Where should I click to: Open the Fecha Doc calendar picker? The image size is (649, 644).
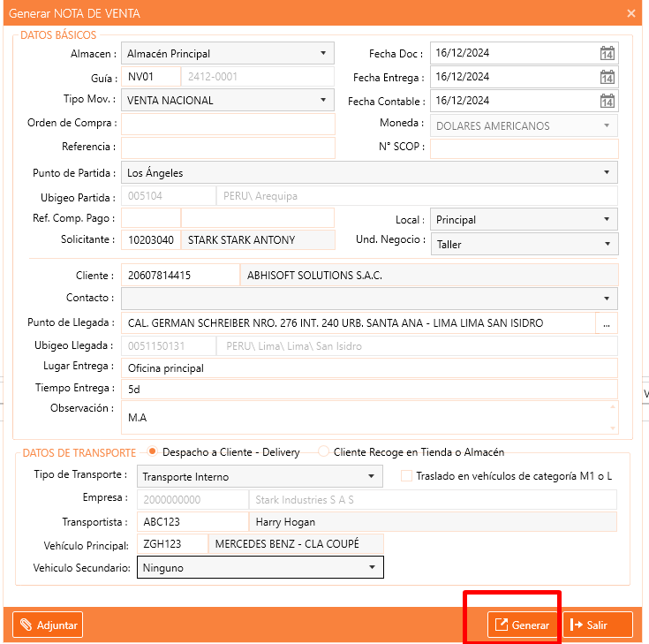coord(607,53)
